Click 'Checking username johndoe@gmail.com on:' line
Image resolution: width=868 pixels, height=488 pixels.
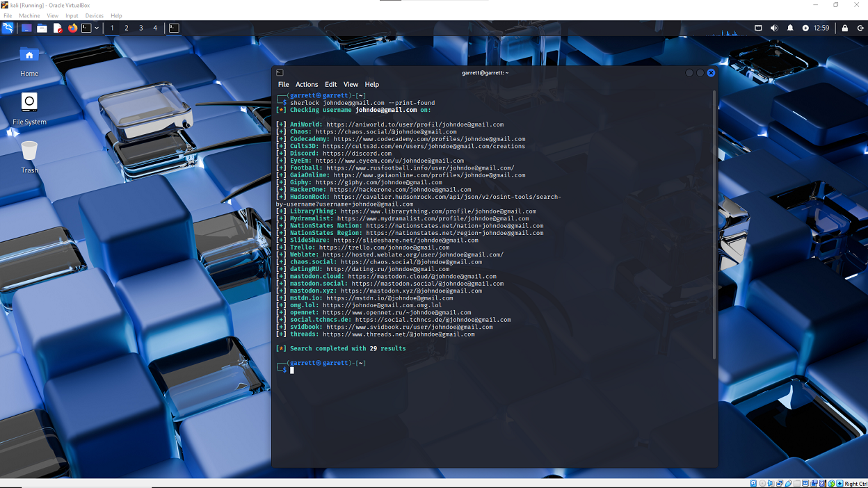[353, 110]
